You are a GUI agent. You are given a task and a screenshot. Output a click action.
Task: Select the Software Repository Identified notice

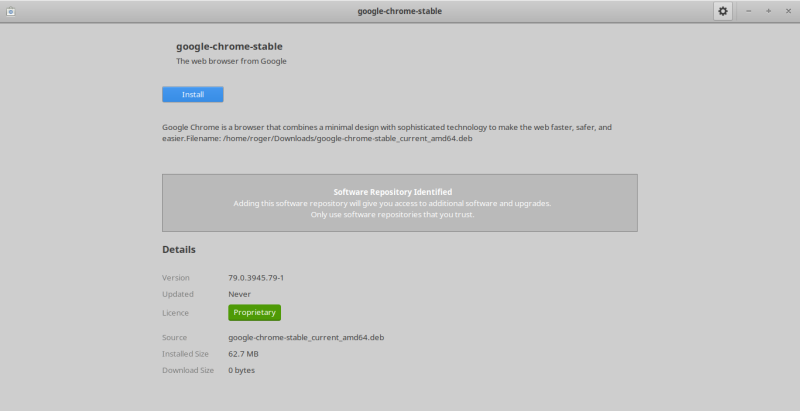(x=399, y=203)
